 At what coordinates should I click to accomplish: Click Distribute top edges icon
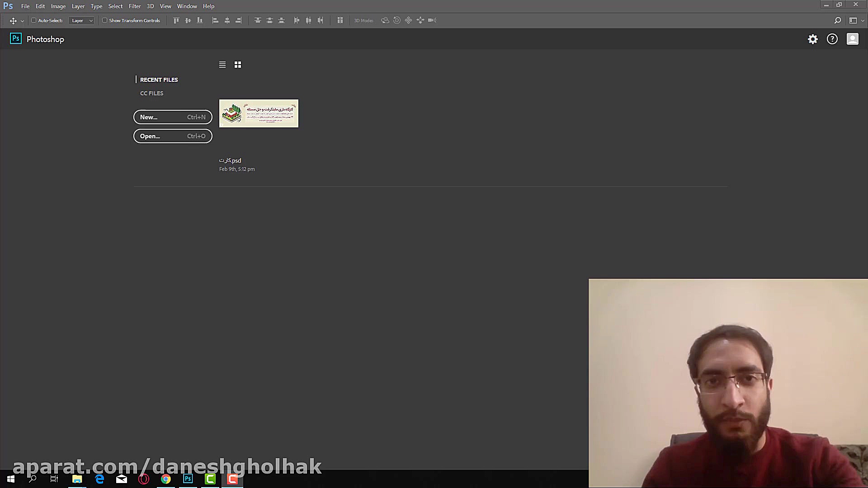pyautogui.click(x=258, y=20)
